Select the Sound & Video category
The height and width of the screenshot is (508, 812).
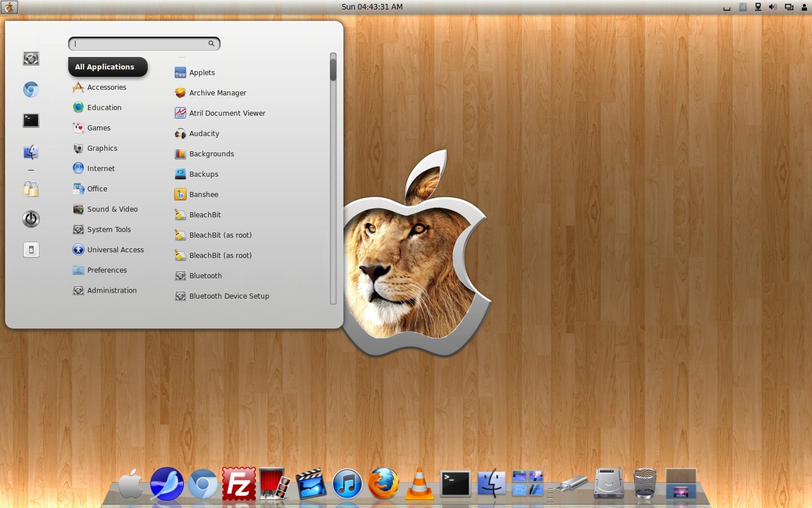tap(112, 209)
